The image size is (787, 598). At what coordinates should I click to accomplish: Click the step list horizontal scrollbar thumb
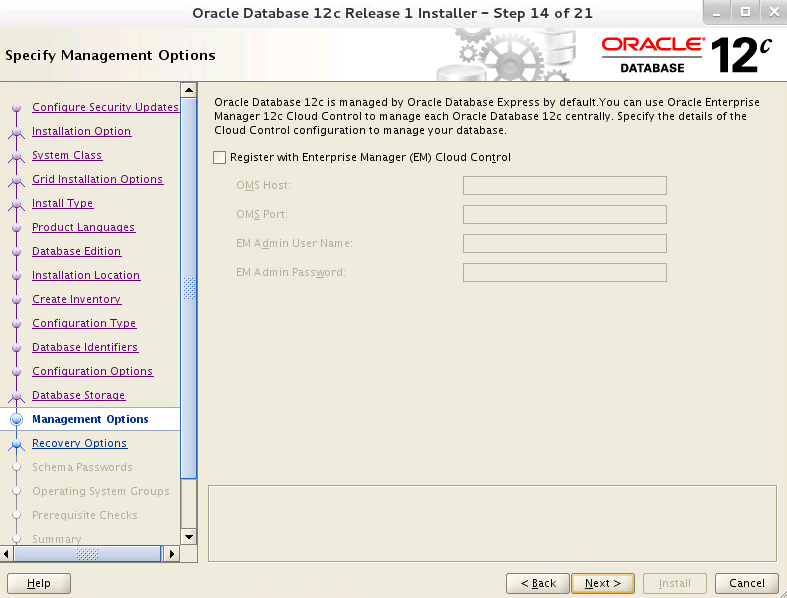[87, 554]
